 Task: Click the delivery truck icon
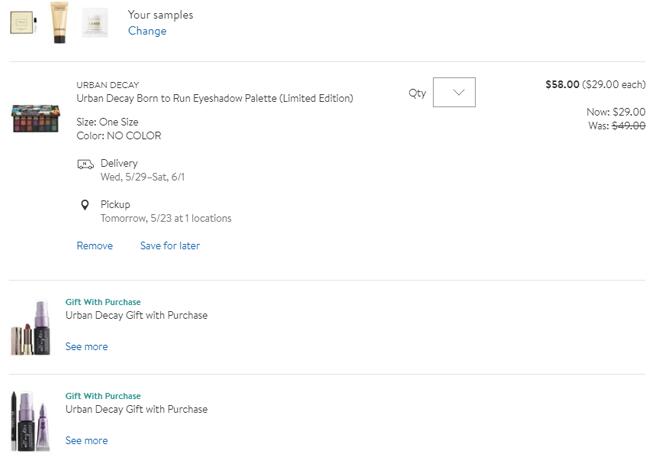(85, 164)
